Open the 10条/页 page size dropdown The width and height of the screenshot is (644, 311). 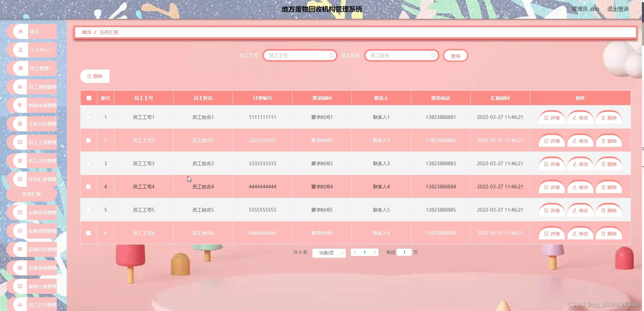329,253
